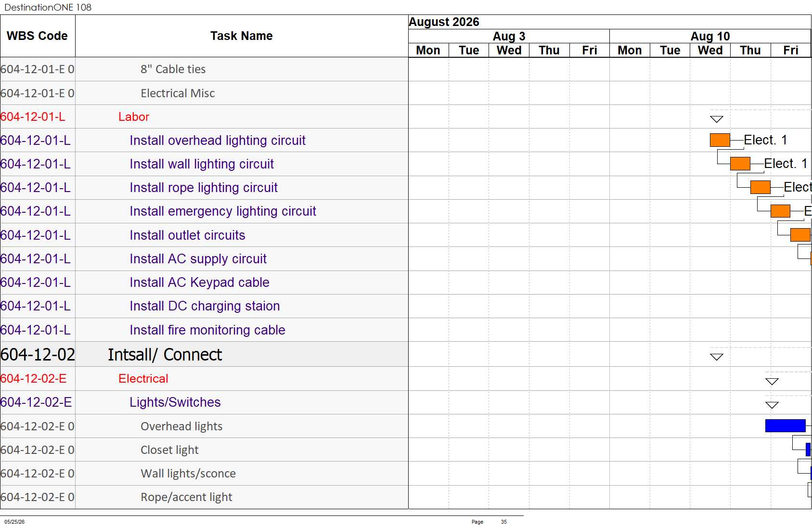This screenshot has height=528, width=812.
Task: Click the 05/25/26 footer date
Action: click(14, 522)
